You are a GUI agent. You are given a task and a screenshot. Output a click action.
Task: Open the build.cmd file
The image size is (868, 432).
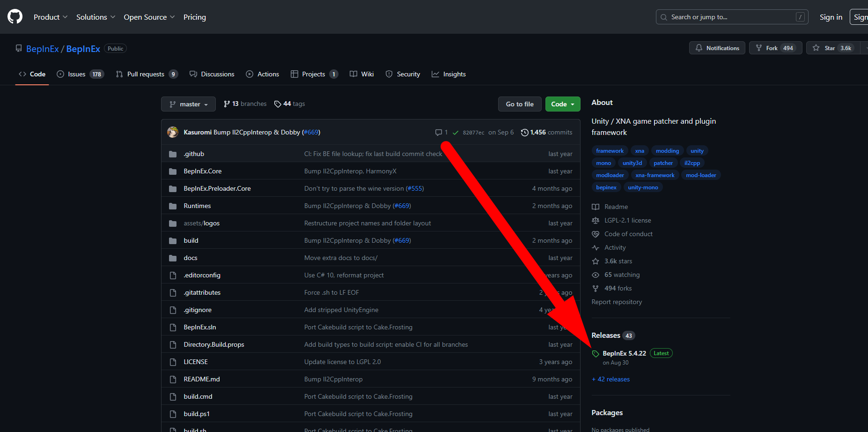point(198,397)
